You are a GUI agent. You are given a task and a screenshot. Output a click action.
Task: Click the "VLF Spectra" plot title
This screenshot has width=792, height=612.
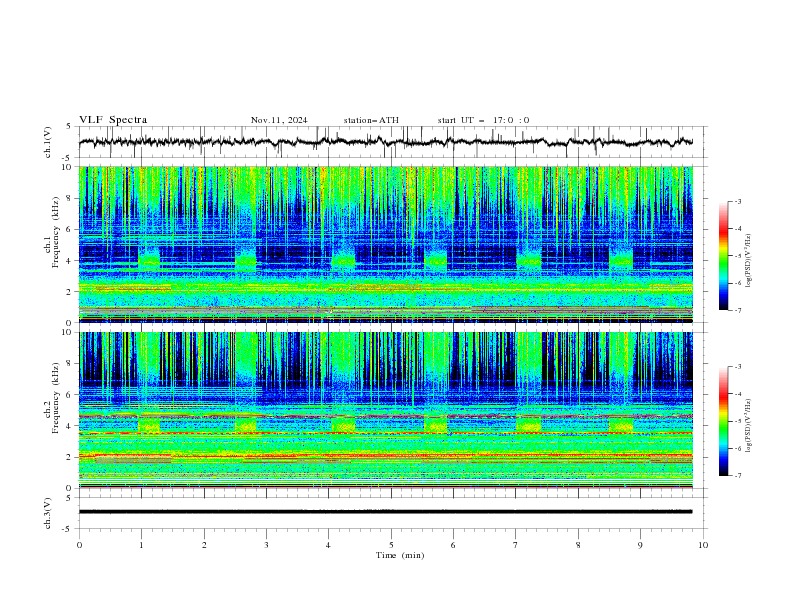click(113, 120)
